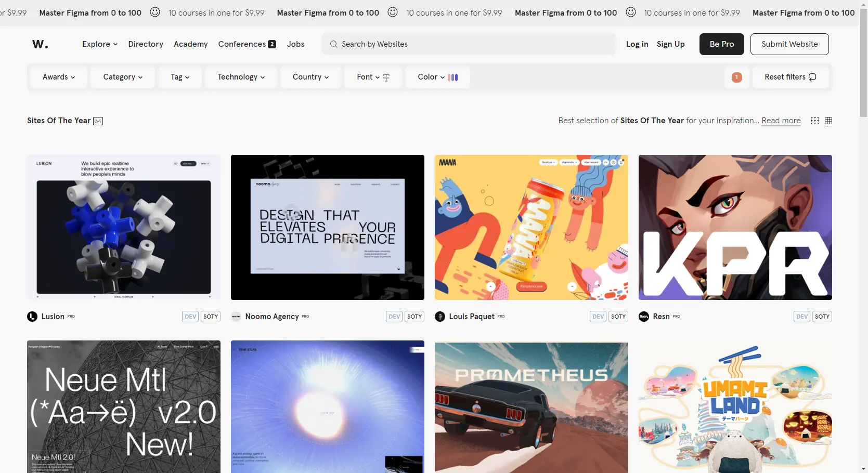Open the Neue Mtl v2.0 thumbnail
Screen dimensions: 868x473
(x=124, y=407)
